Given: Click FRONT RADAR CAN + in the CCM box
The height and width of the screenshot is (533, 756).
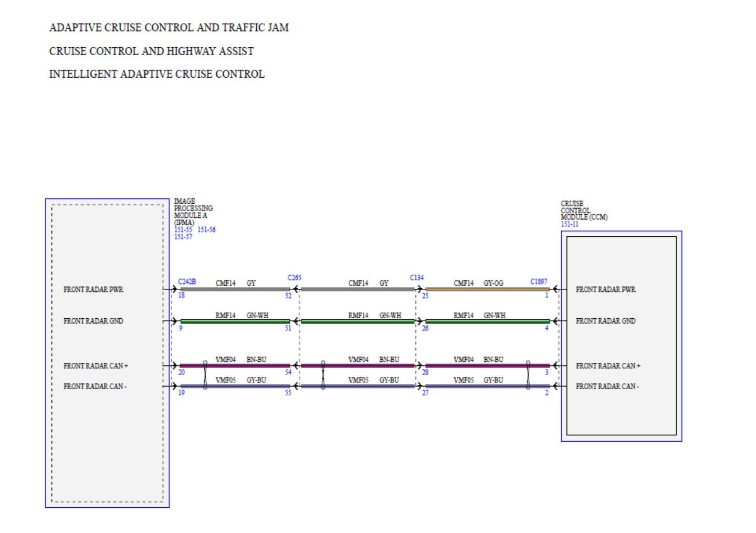Looking at the screenshot, I should click(608, 365).
